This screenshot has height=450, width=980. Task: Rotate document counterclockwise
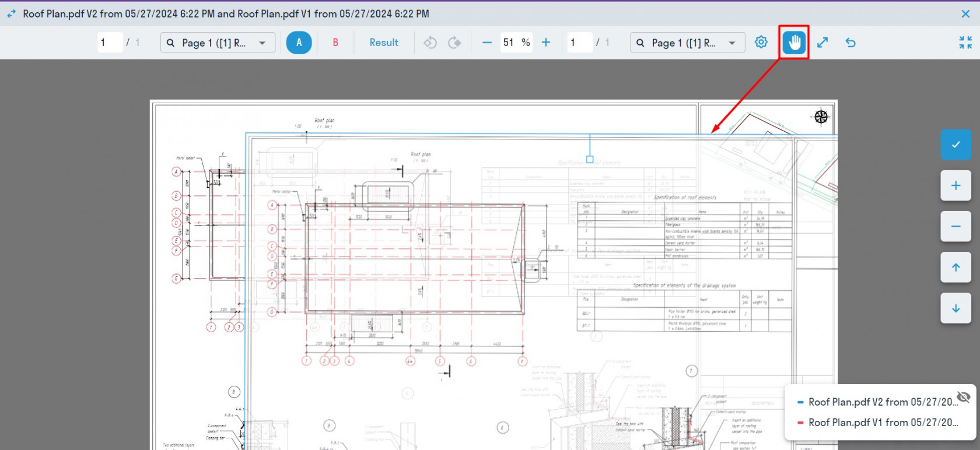tap(430, 42)
